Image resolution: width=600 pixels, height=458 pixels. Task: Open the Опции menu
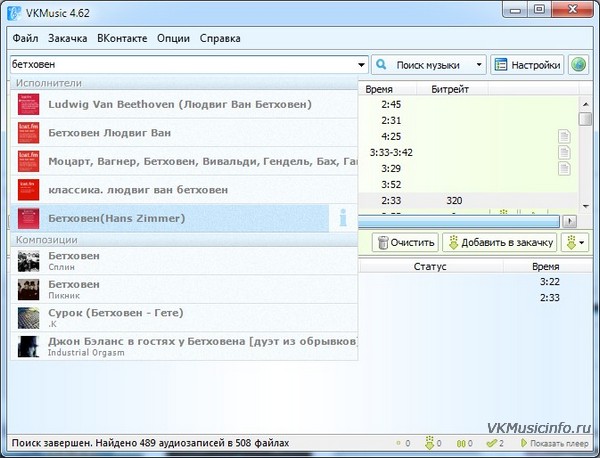173,39
